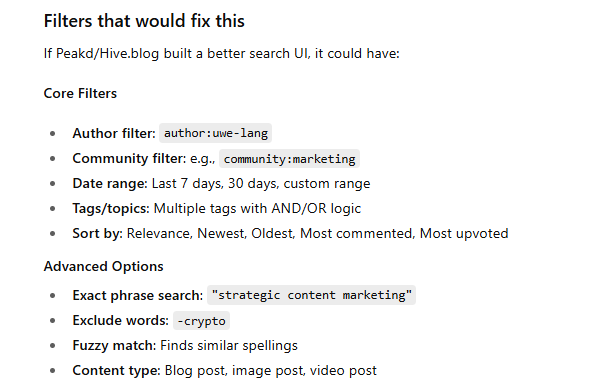Image resolution: width=613 pixels, height=386 pixels.
Task: Click the 'Most upvoted' text
Action: tap(464, 233)
